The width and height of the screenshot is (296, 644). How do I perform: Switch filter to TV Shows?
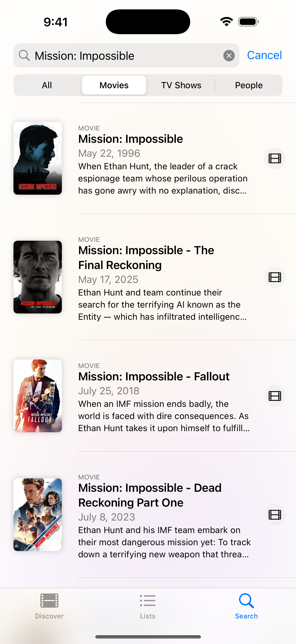[x=181, y=85]
